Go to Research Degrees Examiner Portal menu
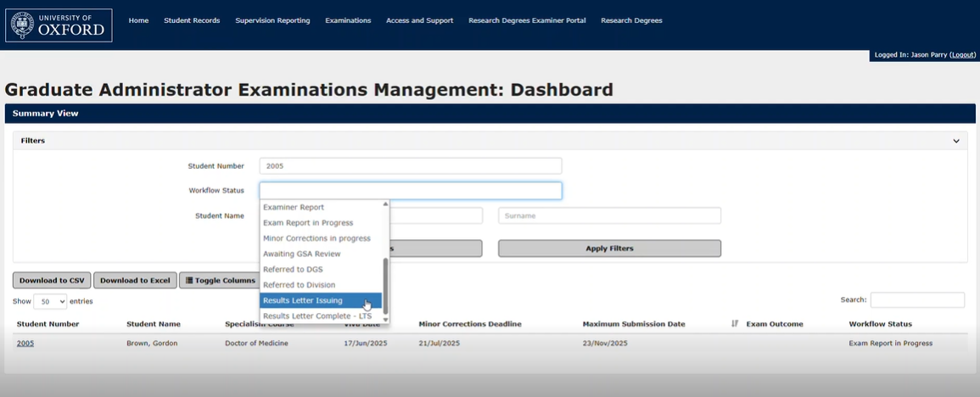 pos(527,20)
